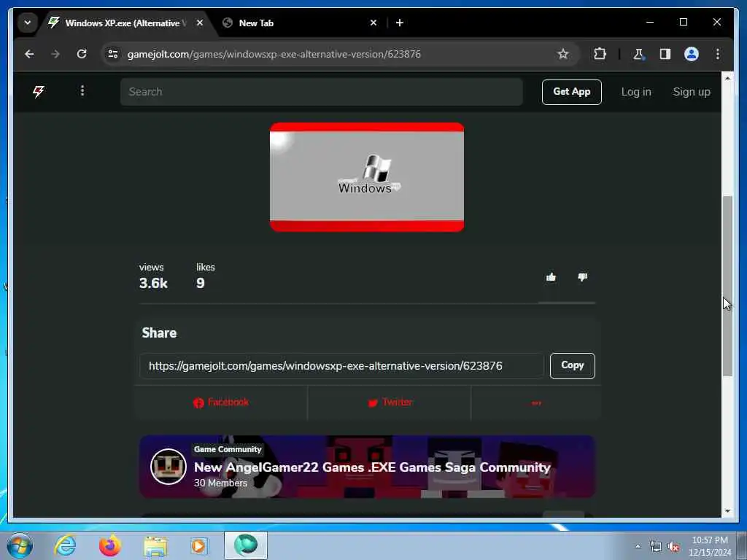Image resolution: width=747 pixels, height=560 pixels.
Task: Focus the Game Jolt search field
Action: click(321, 91)
